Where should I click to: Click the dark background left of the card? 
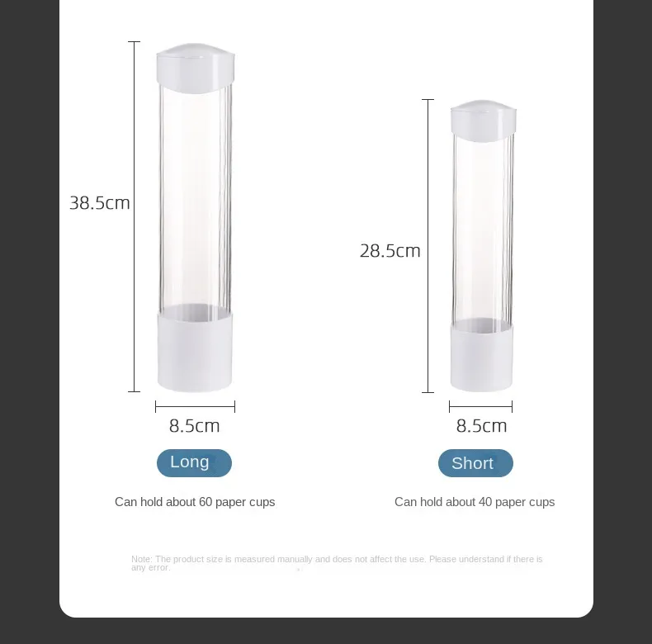[x=29, y=322]
